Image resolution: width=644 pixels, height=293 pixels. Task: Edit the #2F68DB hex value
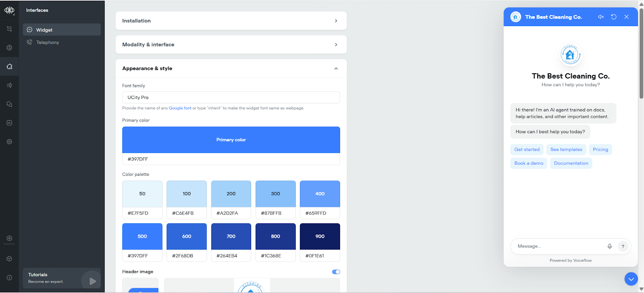click(187, 256)
